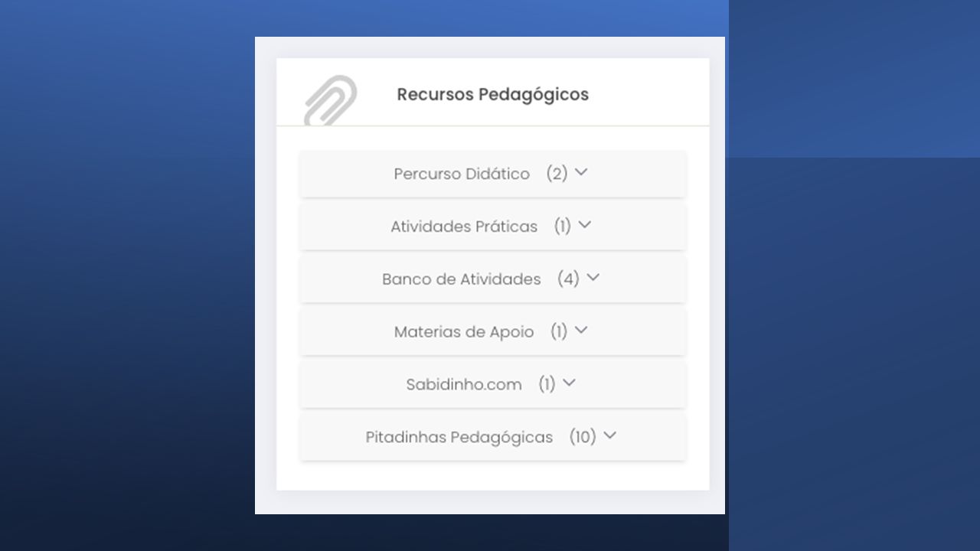
Task: Click the (2) count next to Percurso Didático
Action: [557, 174]
